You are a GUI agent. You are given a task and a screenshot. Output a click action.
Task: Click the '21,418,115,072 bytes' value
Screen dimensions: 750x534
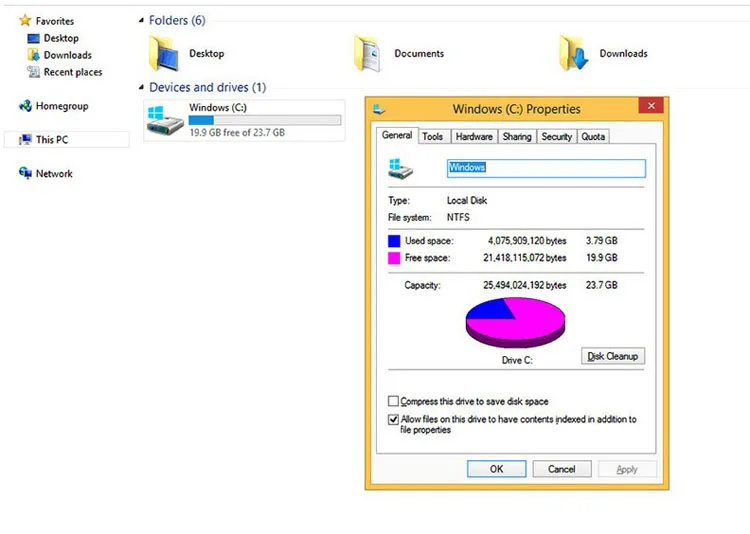pos(525,258)
